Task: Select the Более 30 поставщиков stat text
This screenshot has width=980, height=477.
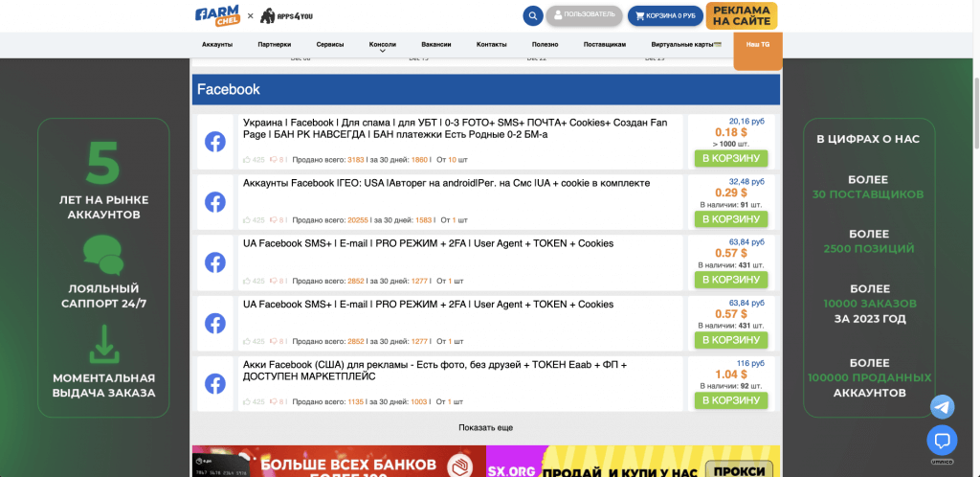Action: pyautogui.click(x=867, y=187)
